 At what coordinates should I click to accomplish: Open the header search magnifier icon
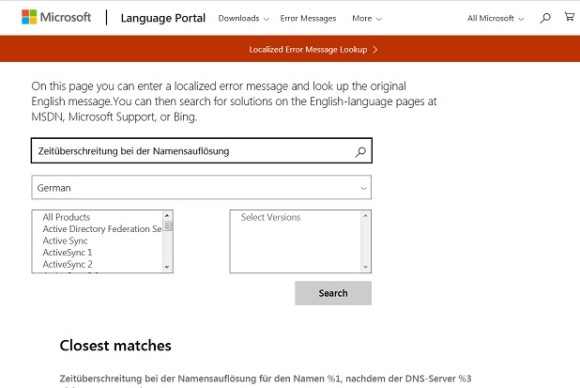pos(545,18)
